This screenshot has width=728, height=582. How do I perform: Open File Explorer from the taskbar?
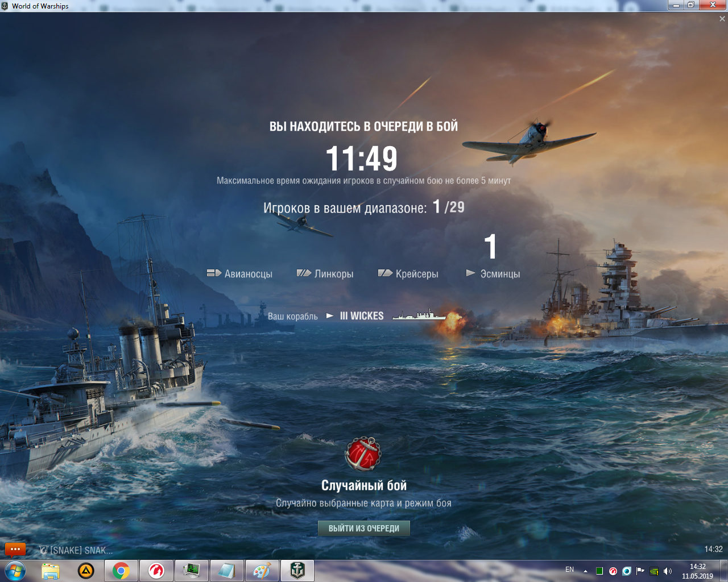pos(51,571)
